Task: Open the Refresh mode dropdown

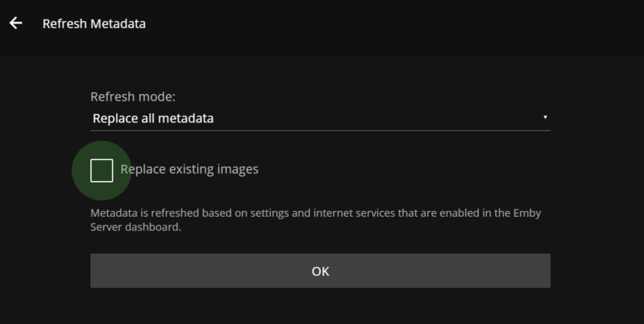Action: click(320, 118)
